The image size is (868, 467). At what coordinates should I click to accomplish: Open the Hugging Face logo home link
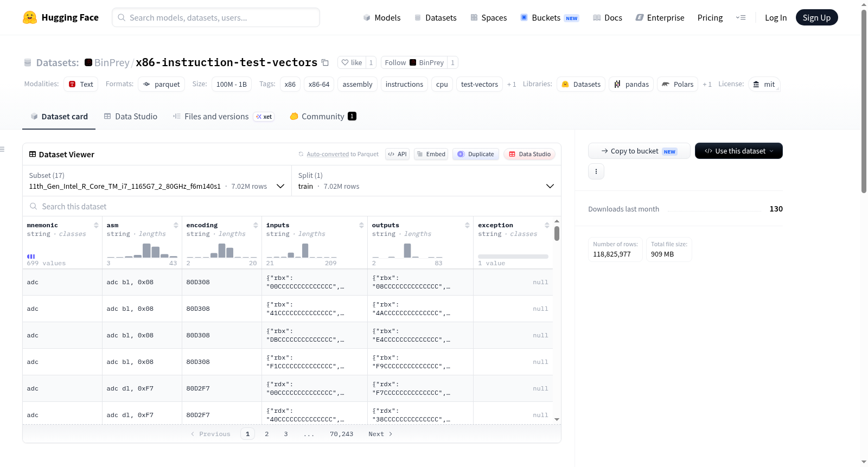point(61,17)
